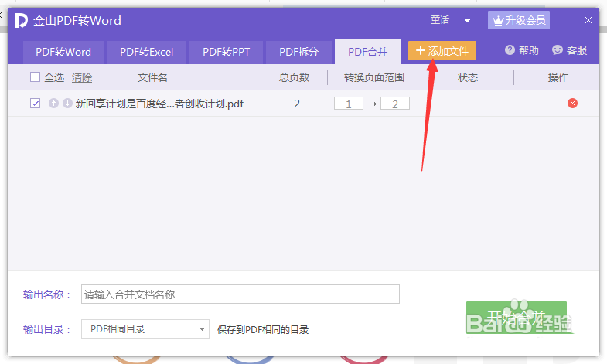
Task: Edit the start page field showing 1
Action: (x=349, y=104)
